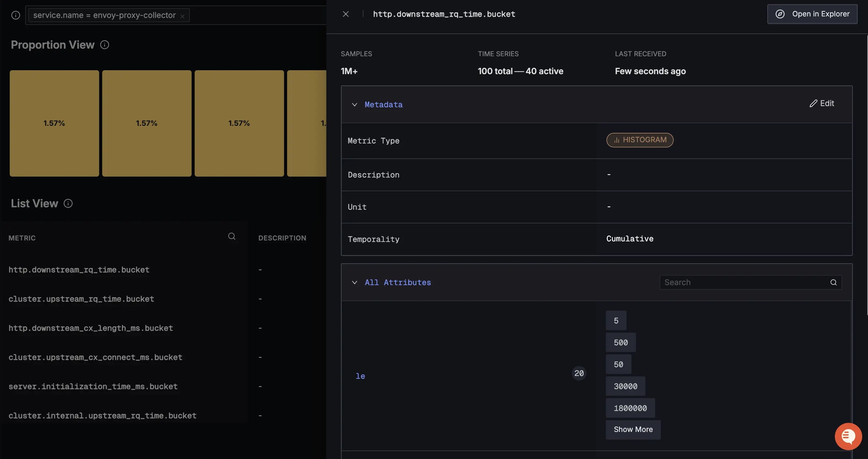The image size is (868, 459).
Task: Click the Edit pencil icon for Metadata
Action: pos(822,103)
